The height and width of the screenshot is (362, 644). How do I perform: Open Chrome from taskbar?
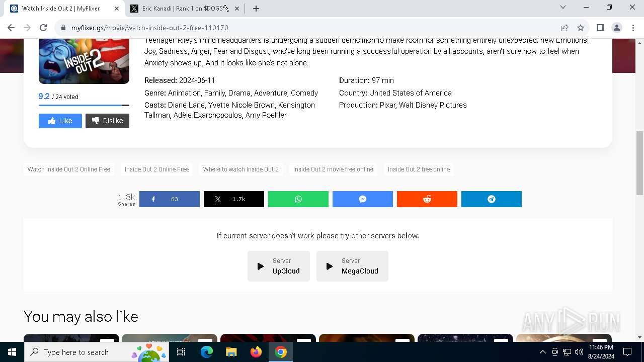point(281,352)
